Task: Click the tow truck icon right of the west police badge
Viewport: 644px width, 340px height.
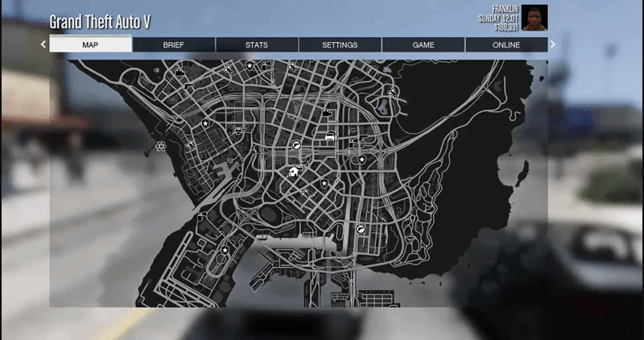Action: (239, 131)
